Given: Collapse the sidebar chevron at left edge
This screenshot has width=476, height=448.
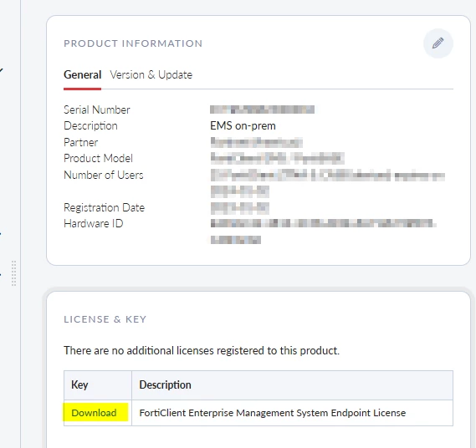Looking at the screenshot, I should [x=1, y=70].
